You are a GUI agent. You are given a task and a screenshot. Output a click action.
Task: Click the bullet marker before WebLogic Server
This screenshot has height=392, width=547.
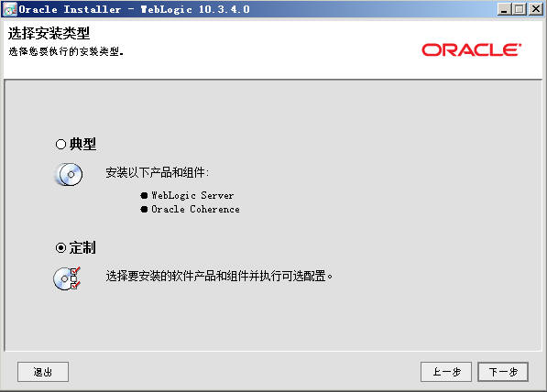[144, 195]
